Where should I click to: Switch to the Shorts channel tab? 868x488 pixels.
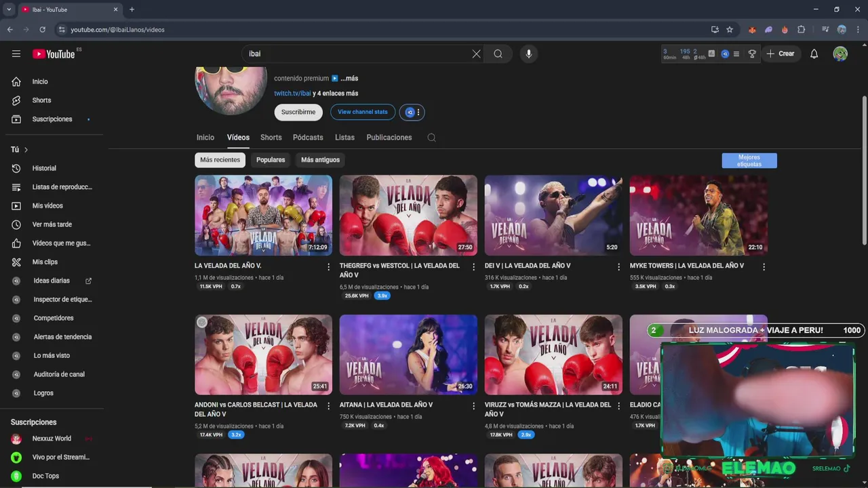[271, 138]
